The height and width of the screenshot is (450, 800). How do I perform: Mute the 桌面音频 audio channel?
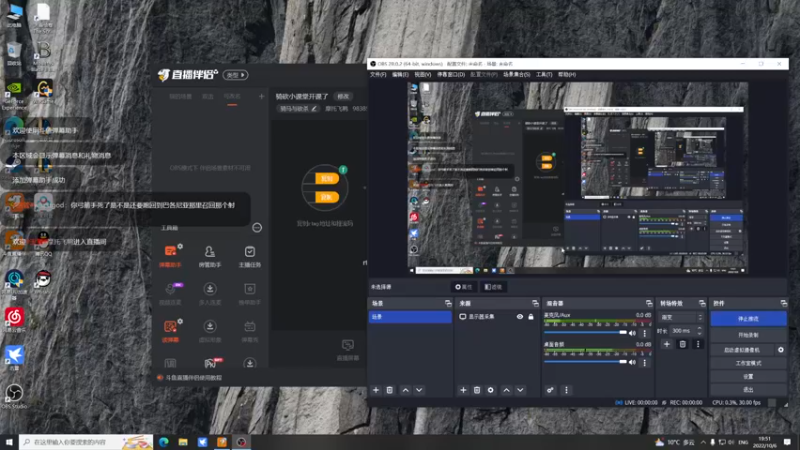click(633, 362)
